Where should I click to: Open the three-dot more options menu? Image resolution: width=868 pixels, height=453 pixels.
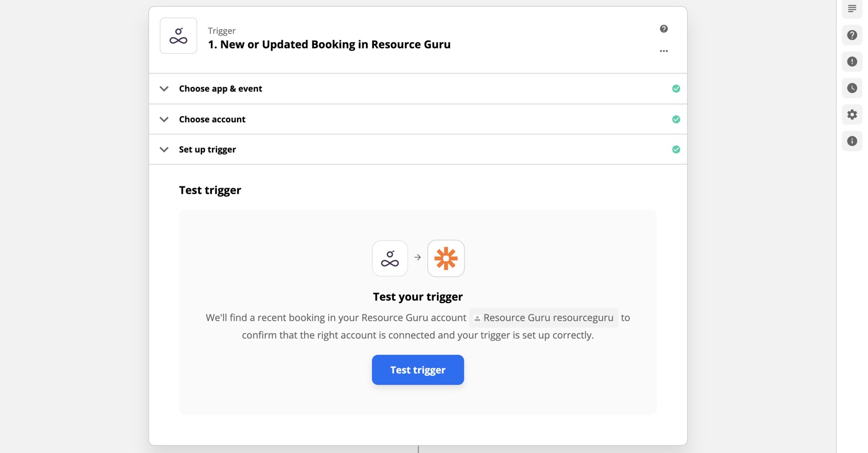tap(664, 51)
